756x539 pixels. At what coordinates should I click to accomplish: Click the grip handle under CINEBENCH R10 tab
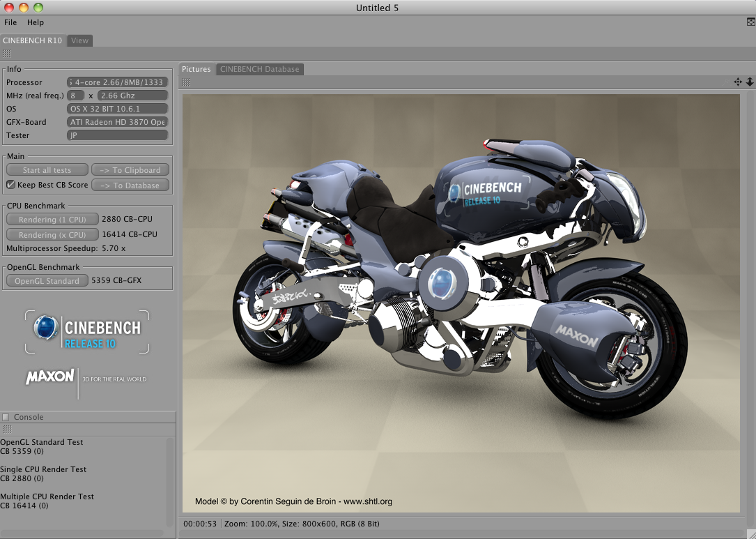click(x=7, y=54)
